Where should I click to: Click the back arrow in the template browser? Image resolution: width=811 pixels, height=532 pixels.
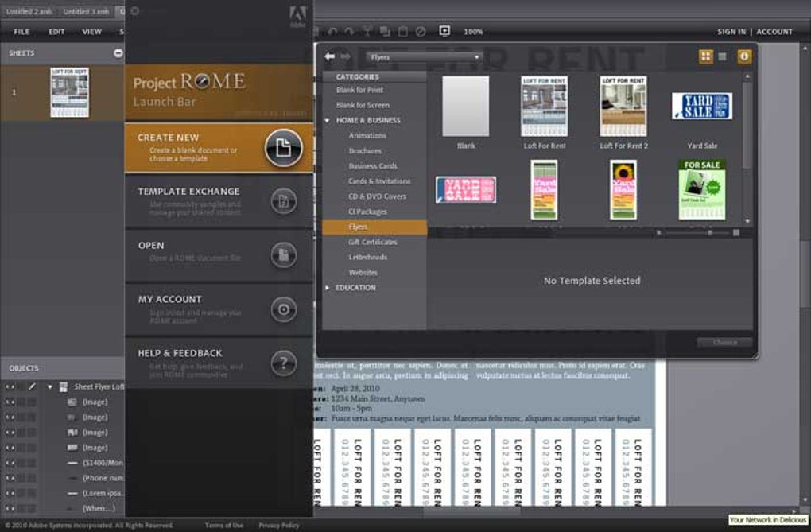tap(328, 57)
